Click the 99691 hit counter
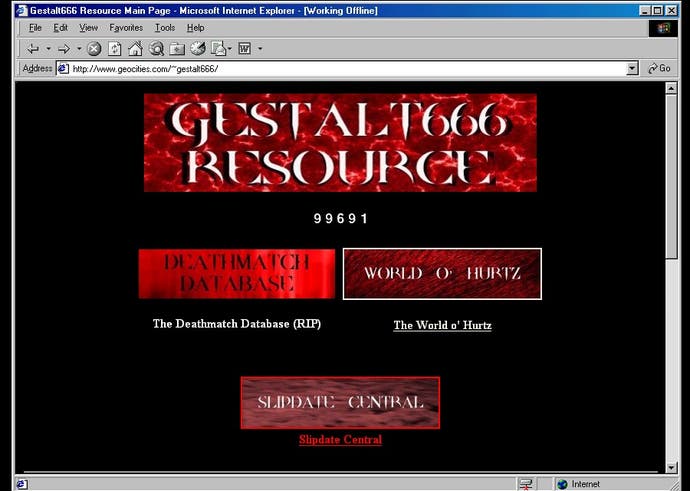690x491 pixels. coord(341,219)
